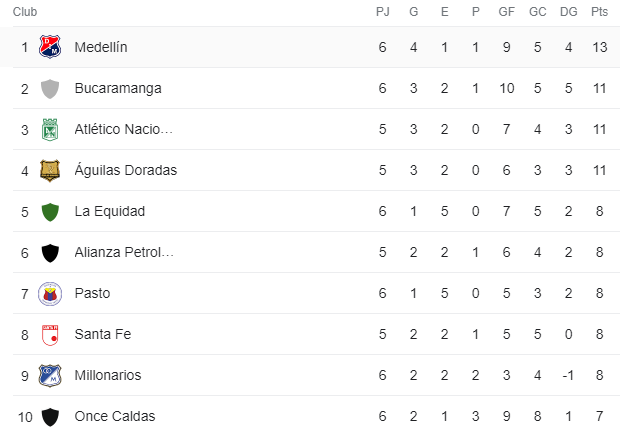Select the Millonarios team name
Image resolution: width=620 pixels, height=432 pixels.
point(108,375)
